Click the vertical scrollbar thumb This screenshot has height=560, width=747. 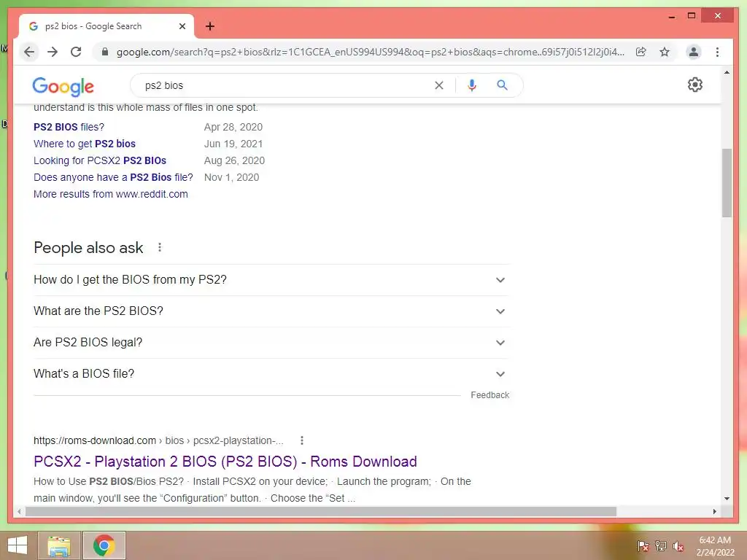[727, 182]
